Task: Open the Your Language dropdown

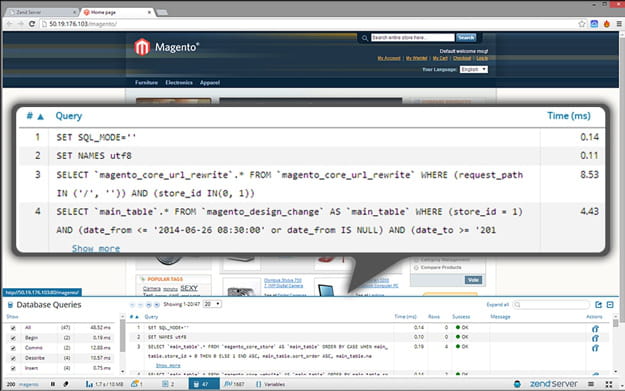Action: (x=474, y=69)
